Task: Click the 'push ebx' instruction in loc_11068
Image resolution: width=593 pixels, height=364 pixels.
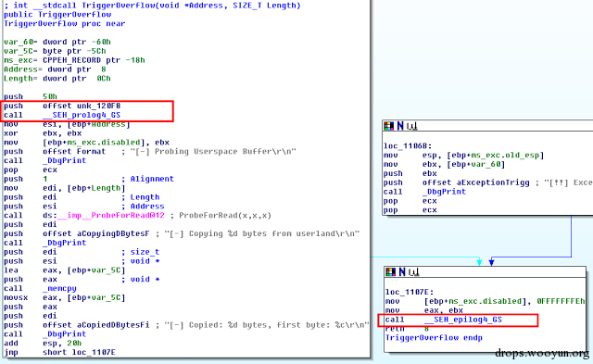Action: tap(410, 173)
